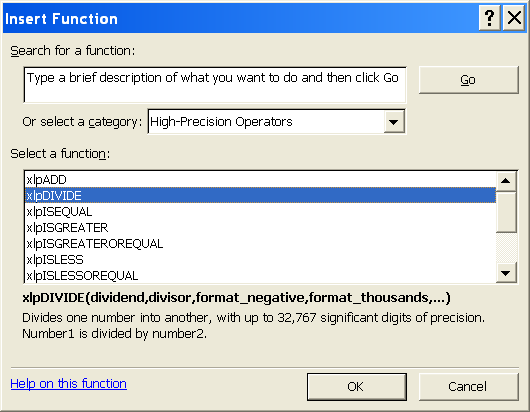The height and width of the screenshot is (412, 530).
Task: Click the question mark help icon
Action: (489, 18)
